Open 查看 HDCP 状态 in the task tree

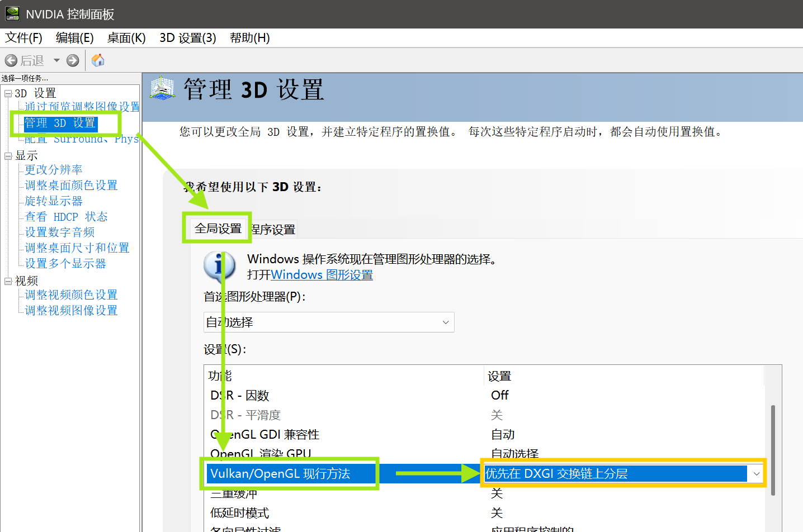[x=67, y=216]
